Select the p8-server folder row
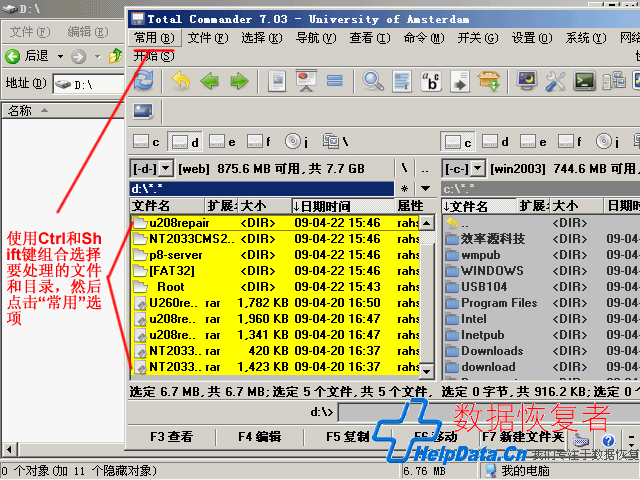Viewport: 640px width, 480px height. (x=275, y=255)
